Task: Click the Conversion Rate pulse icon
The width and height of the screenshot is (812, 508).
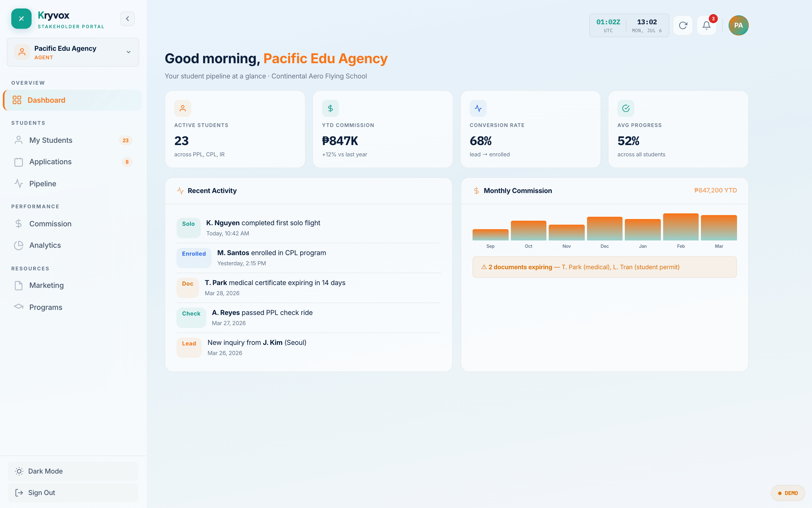Action: 478,108
